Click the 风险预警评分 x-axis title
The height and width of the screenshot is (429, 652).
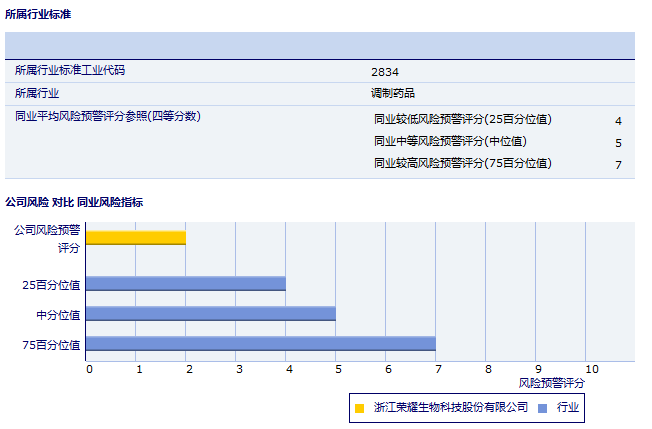pos(552,383)
